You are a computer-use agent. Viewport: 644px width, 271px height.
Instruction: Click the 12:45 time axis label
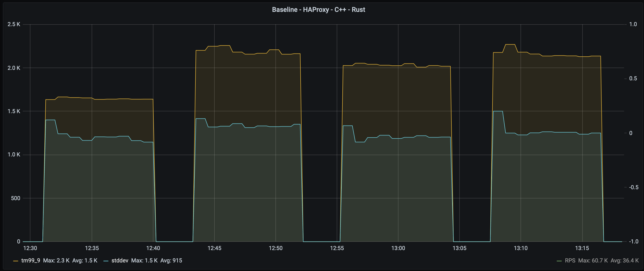(214, 248)
